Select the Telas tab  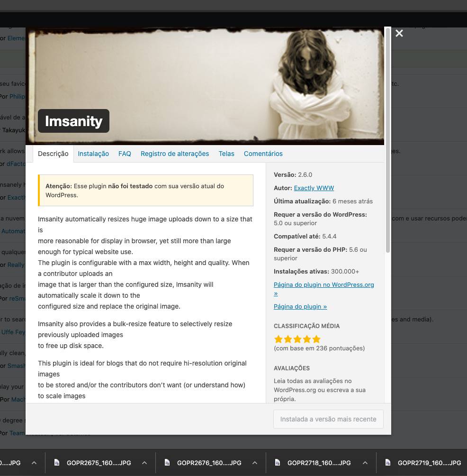[226, 154]
